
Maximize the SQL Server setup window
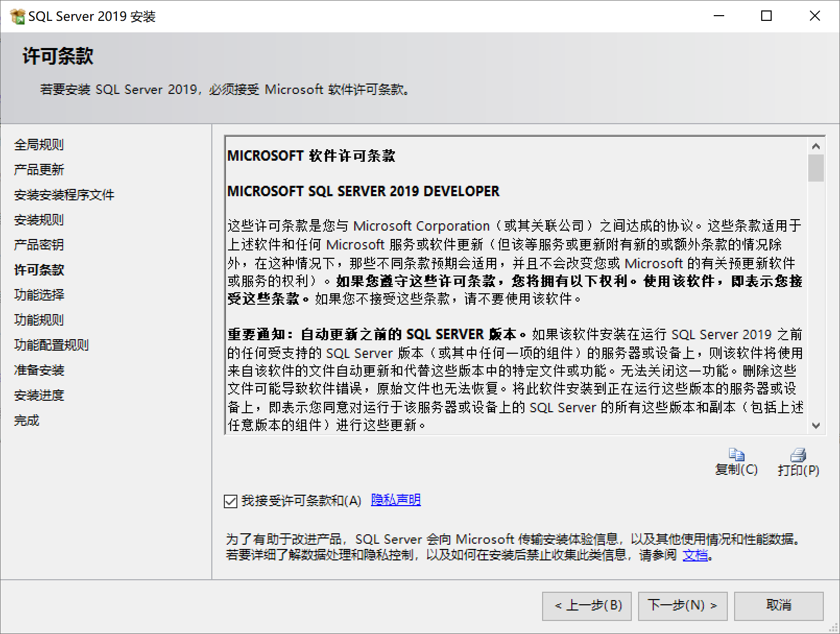point(766,16)
